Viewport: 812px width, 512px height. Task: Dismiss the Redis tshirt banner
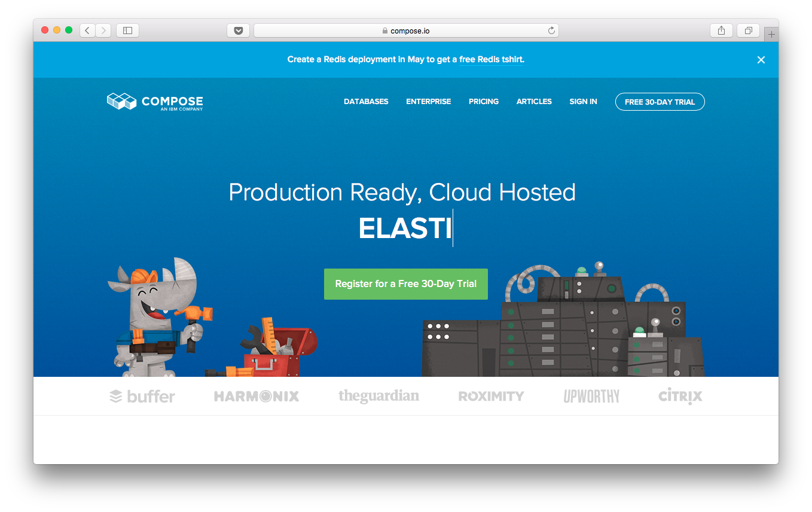[761, 60]
